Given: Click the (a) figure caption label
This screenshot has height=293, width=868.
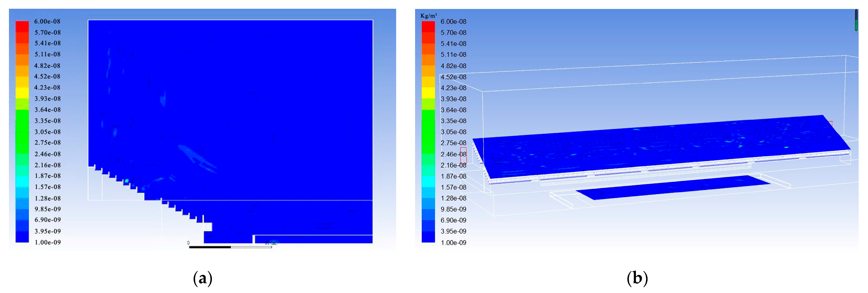Looking at the screenshot, I should point(203,278).
